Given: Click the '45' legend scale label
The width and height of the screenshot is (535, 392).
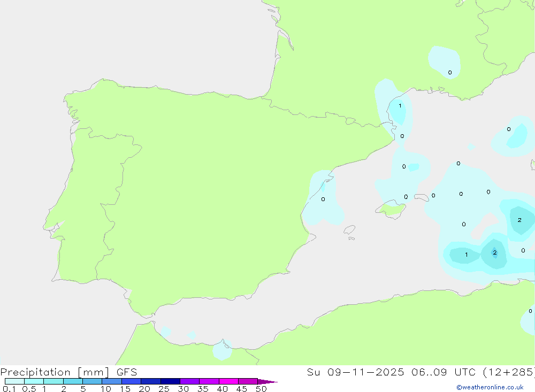Looking at the screenshot, I should pos(242,389).
